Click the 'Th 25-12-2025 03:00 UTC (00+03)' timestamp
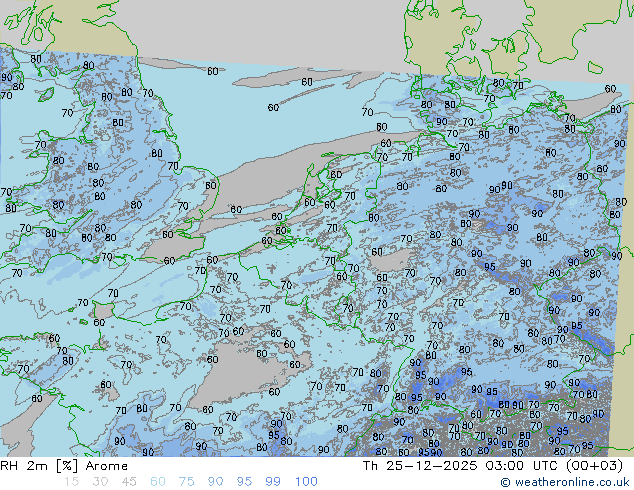 (x=493, y=466)
